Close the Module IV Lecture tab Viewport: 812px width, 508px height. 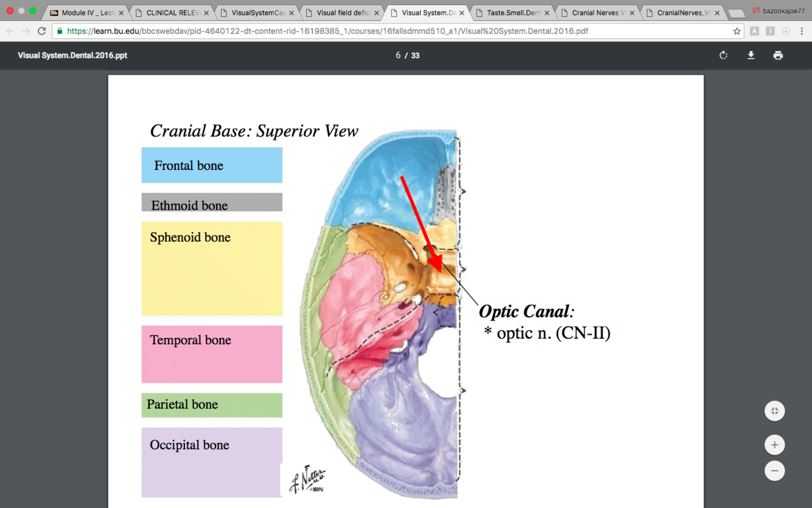(121, 12)
